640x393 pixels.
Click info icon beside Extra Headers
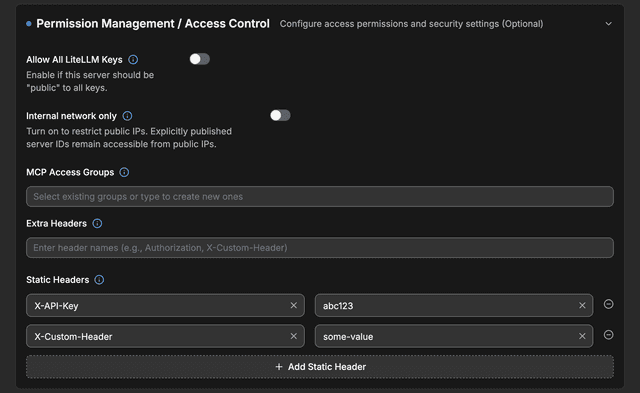(97, 224)
